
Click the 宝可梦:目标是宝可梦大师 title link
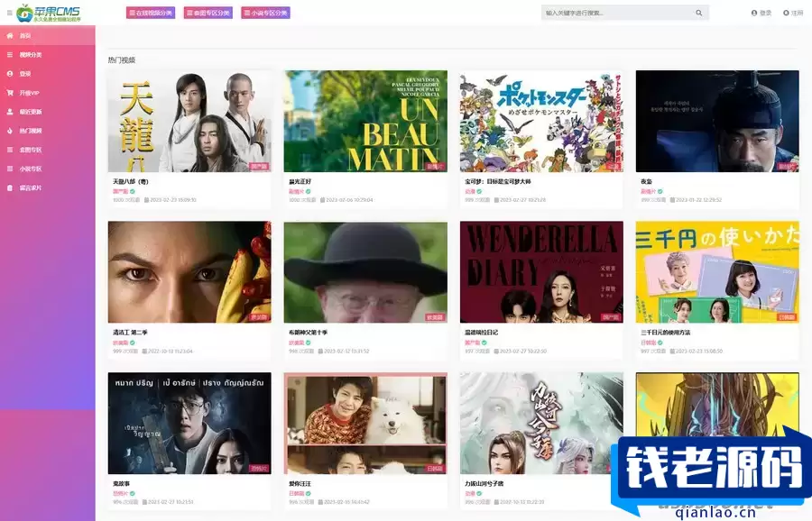[498, 181]
